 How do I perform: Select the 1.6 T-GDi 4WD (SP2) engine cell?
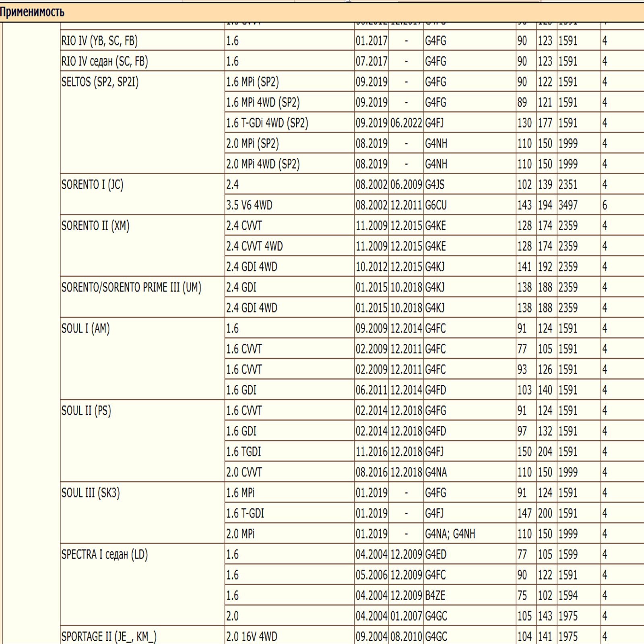tap(267, 123)
